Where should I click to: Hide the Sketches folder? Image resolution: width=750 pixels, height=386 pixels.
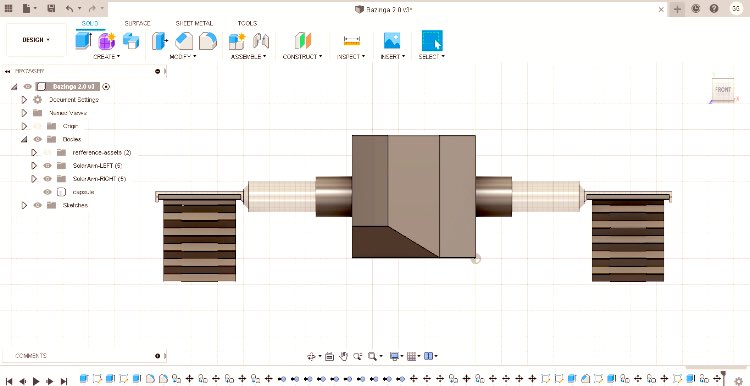coord(37,205)
